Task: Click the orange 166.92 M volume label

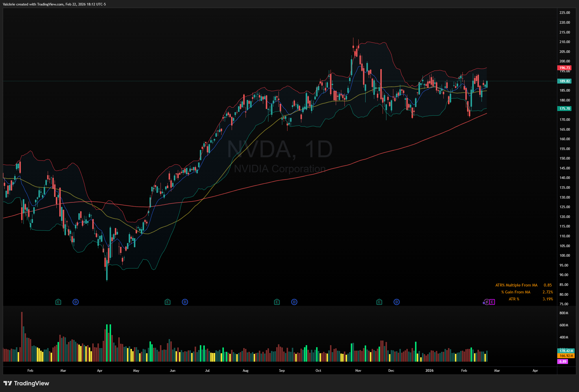Action: [566, 356]
